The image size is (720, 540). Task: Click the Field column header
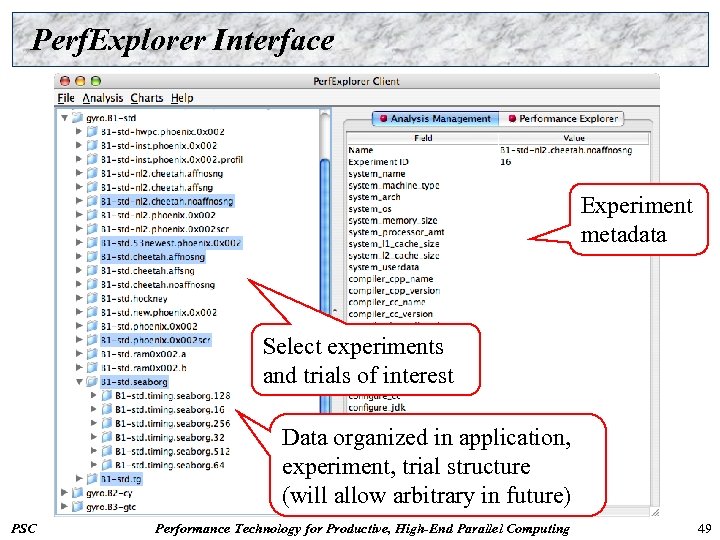(422, 138)
